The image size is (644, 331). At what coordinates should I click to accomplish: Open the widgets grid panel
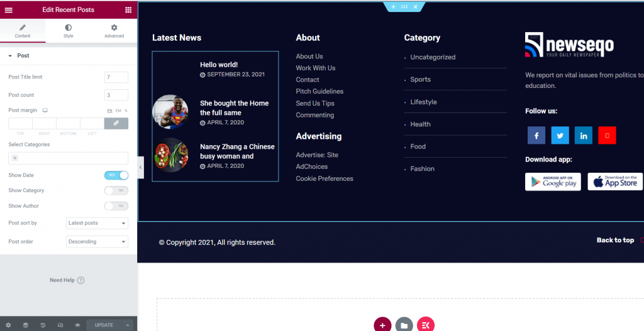pos(128,10)
